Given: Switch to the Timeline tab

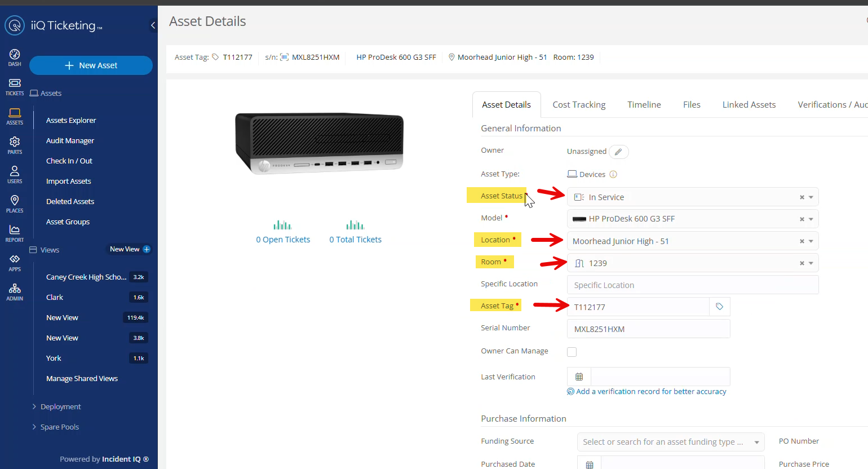Looking at the screenshot, I should coord(644,104).
